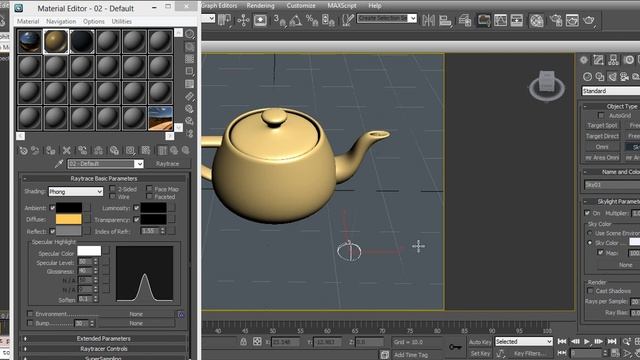
Task: Click Go to Parent icon
Action: pos(174,151)
